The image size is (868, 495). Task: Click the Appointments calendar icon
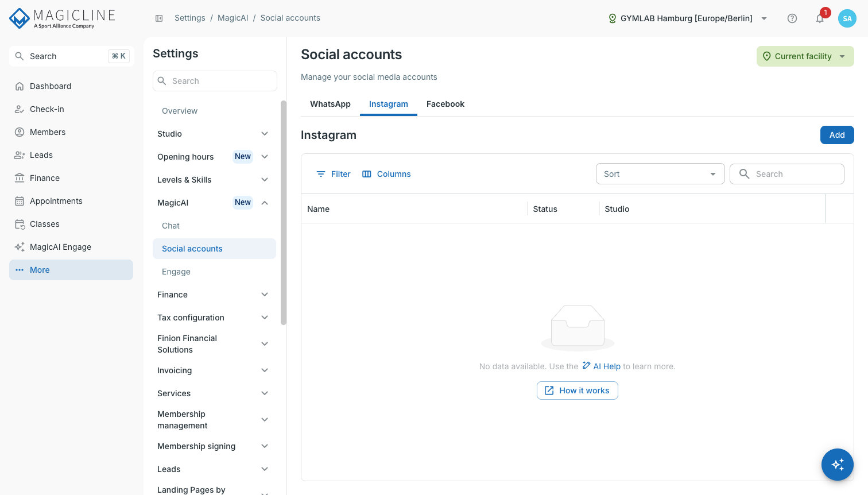[20, 201]
